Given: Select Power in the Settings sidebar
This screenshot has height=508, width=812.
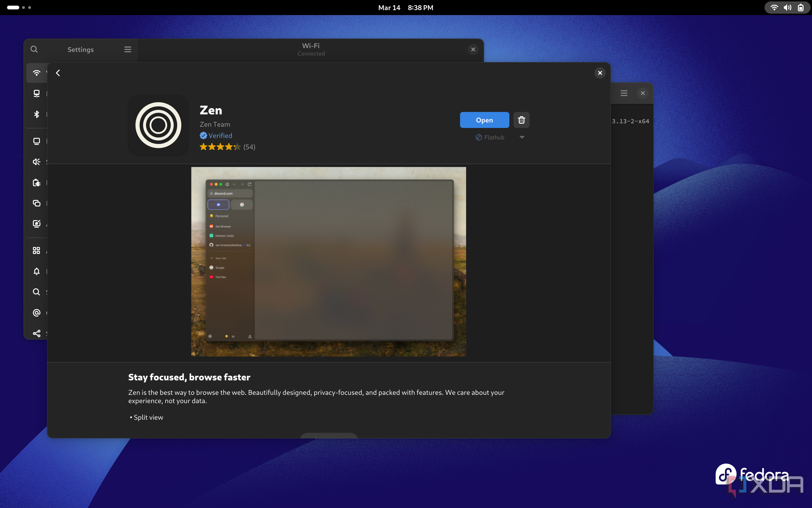Looking at the screenshot, I should pyautogui.click(x=37, y=183).
